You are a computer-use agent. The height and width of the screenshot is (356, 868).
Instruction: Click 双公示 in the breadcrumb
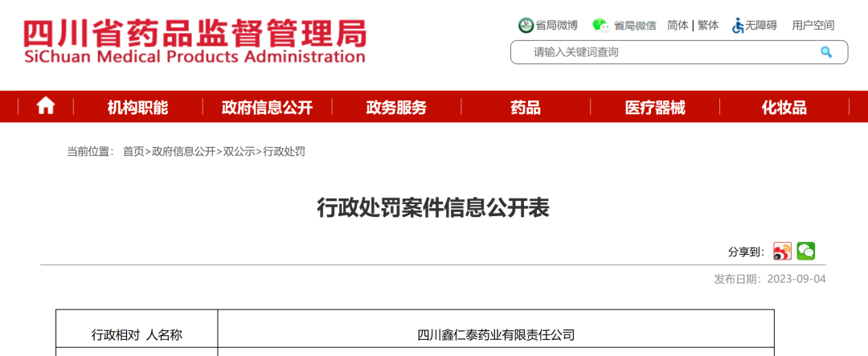coord(240,151)
